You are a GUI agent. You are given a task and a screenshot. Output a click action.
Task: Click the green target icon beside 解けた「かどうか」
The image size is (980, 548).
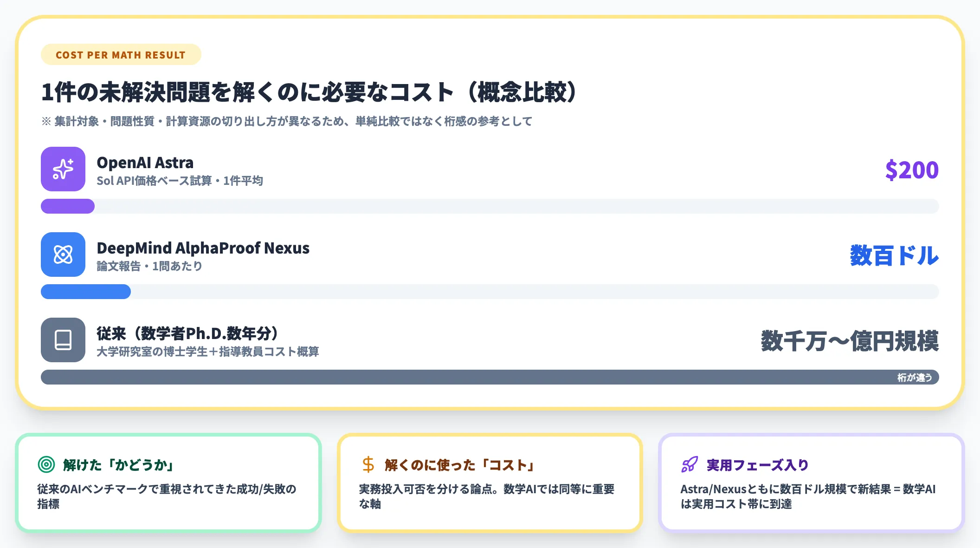coord(46,464)
